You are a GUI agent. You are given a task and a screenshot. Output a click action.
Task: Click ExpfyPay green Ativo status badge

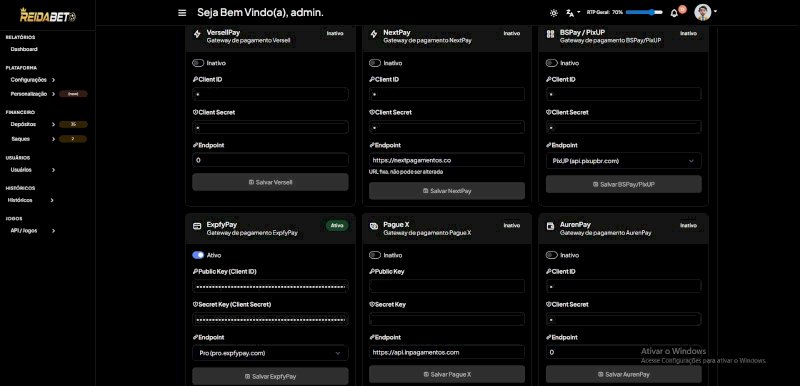[x=337, y=225]
